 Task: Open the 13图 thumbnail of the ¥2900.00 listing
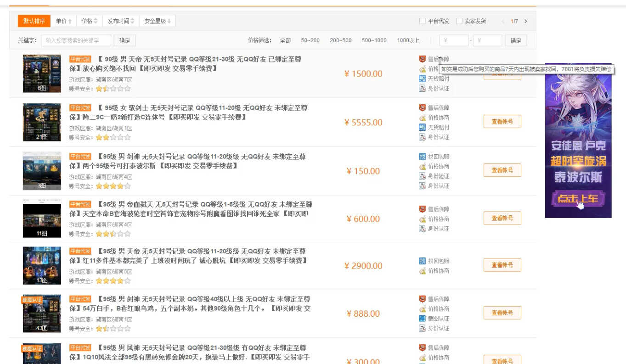coord(42,266)
